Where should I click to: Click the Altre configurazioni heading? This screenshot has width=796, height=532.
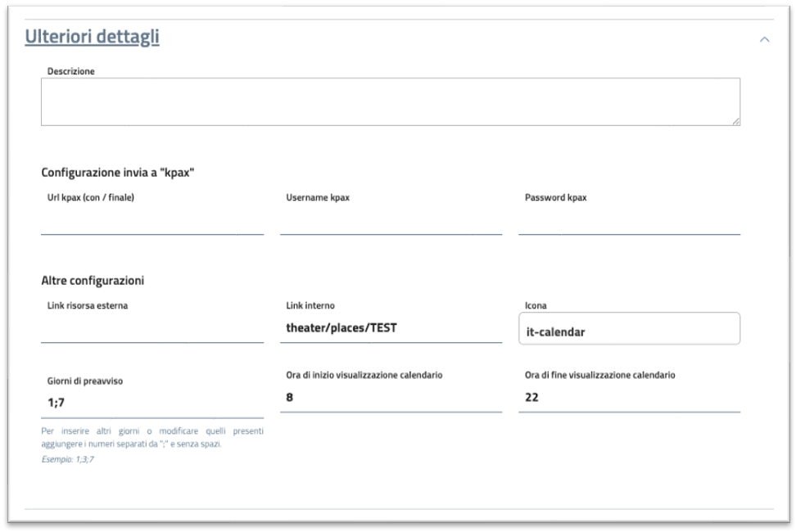pos(93,281)
